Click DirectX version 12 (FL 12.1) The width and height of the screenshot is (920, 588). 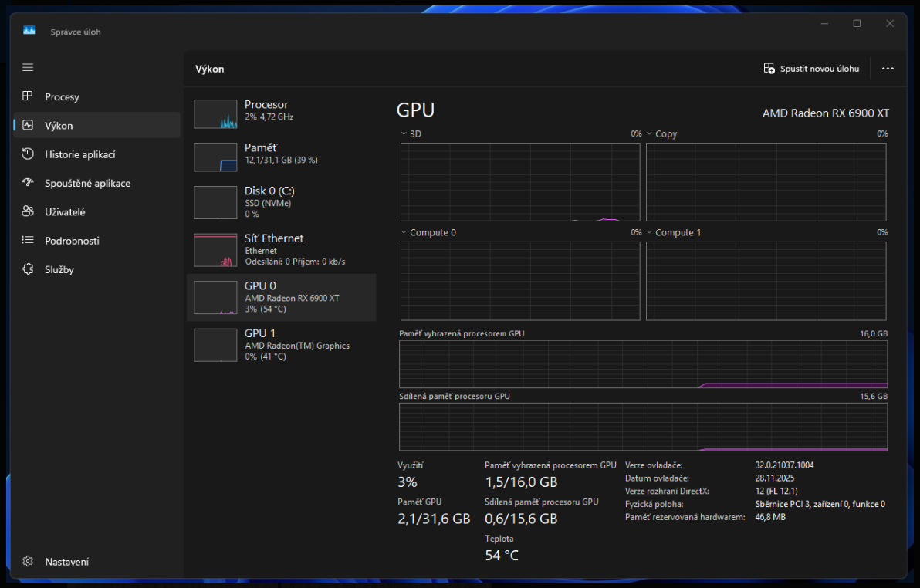pyautogui.click(x=776, y=492)
